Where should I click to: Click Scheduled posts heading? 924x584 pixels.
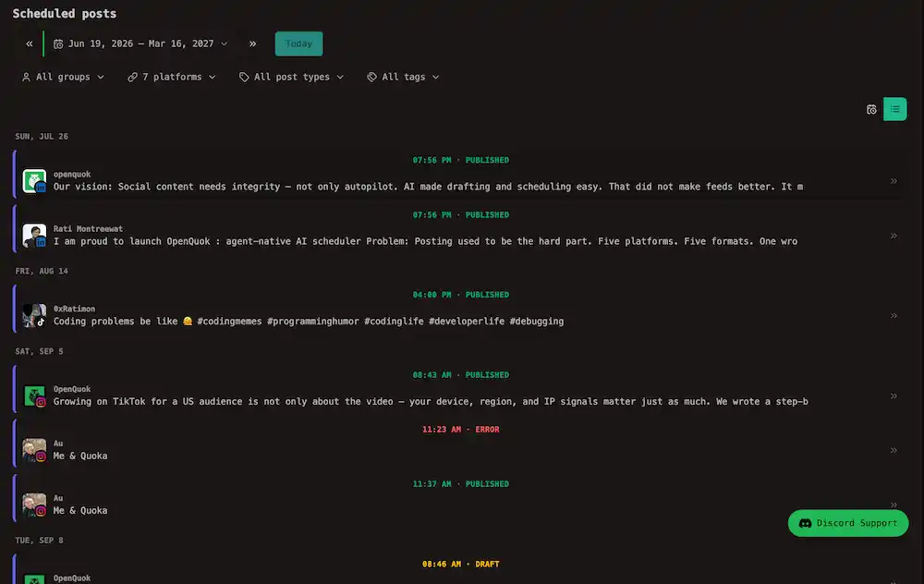[65, 13]
